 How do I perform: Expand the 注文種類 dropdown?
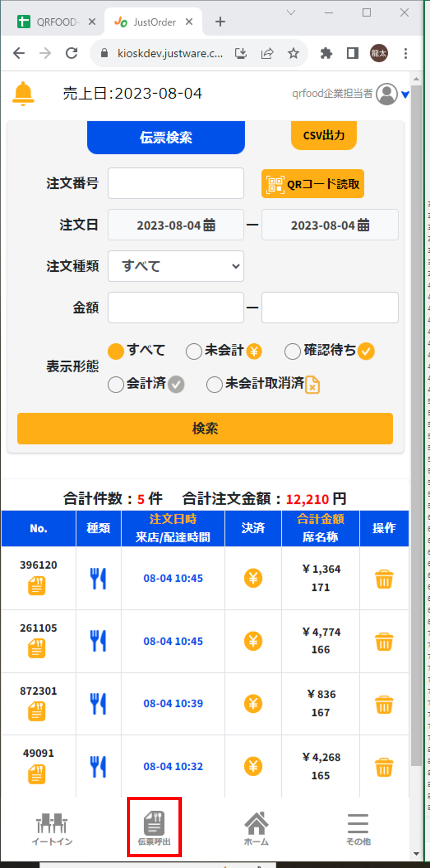176,266
